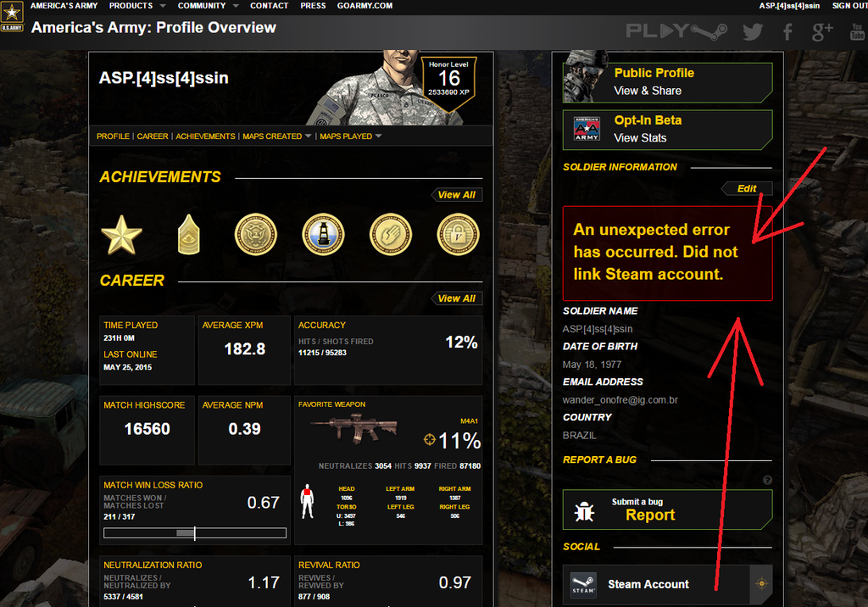
Task: Click the bug icon in Report button
Action: (585, 511)
